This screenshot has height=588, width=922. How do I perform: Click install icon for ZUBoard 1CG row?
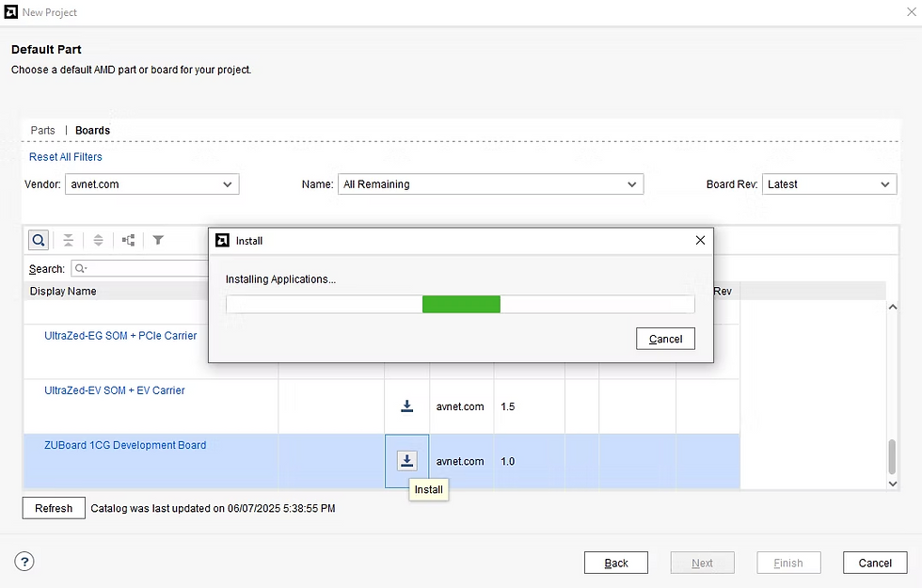coord(406,461)
